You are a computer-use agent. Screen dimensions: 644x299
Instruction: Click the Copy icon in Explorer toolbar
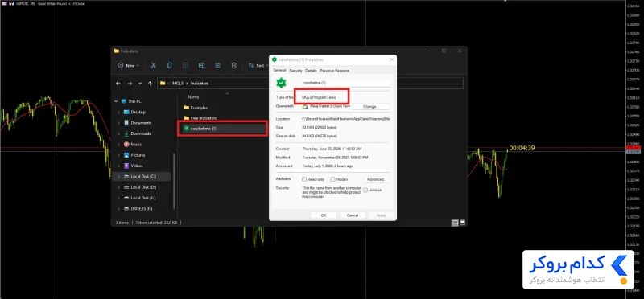pyautogui.click(x=169, y=65)
